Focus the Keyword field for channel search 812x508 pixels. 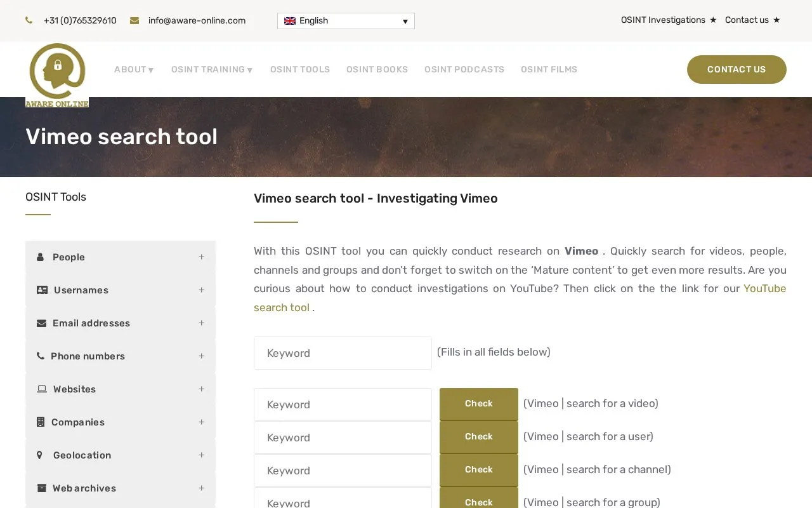coord(343,471)
